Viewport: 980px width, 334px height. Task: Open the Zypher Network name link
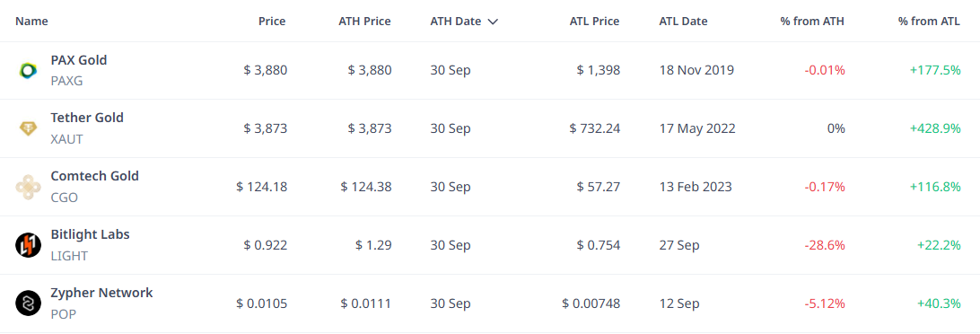101,292
